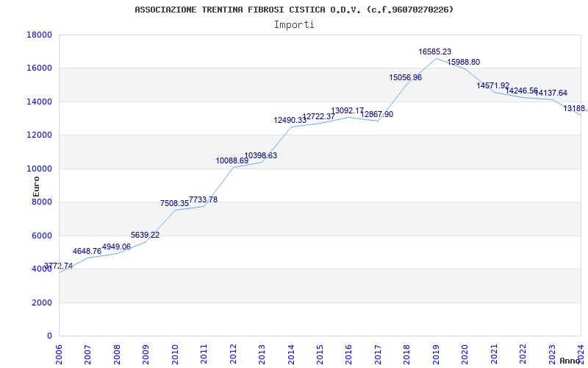Click the 12722.37 data label
This screenshot has height=368, width=588.
(x=319, y=116)
